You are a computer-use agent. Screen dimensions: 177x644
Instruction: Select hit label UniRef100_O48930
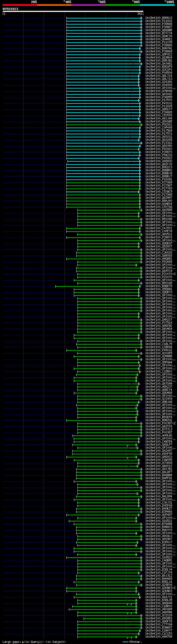coord(159,161)
